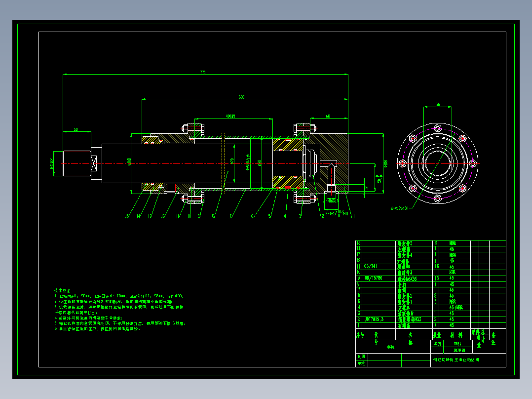This screenshot has height=399, width=532.
Task: Select leader number 14 below section view
Action: tap(138, 216)
